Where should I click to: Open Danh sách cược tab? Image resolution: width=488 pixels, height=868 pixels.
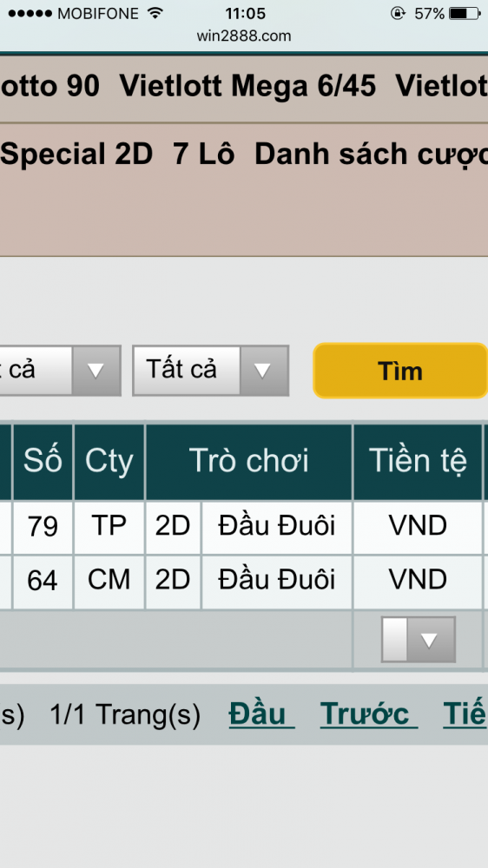(371, 155)
